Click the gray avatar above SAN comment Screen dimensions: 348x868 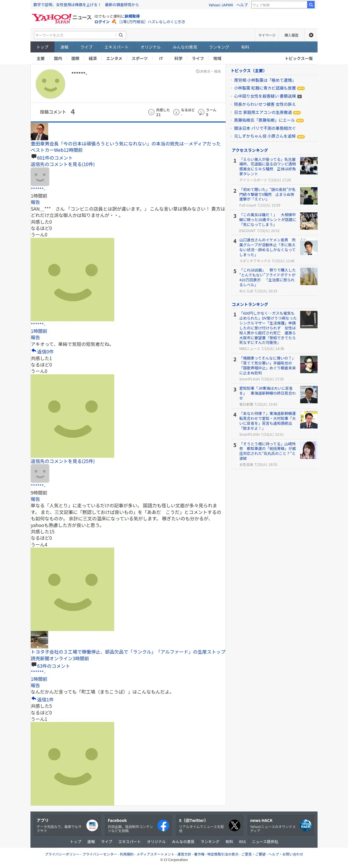(40, 176)
